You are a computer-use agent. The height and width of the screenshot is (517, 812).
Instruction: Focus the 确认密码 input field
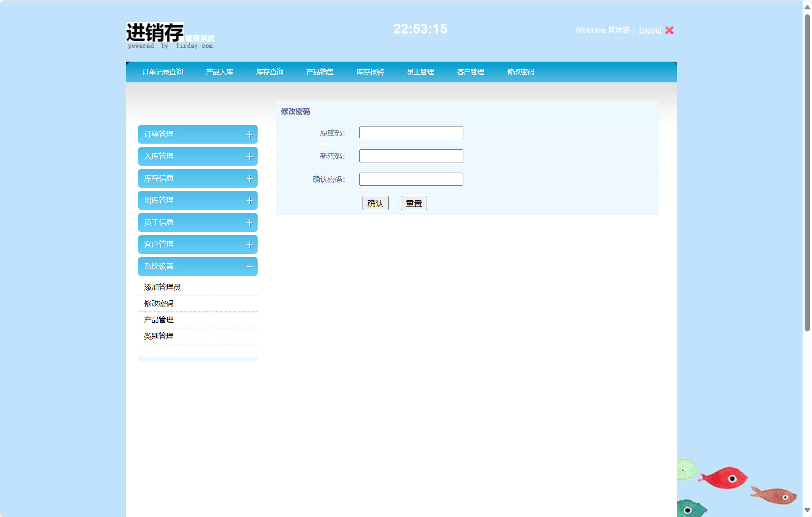coord(411,179)
